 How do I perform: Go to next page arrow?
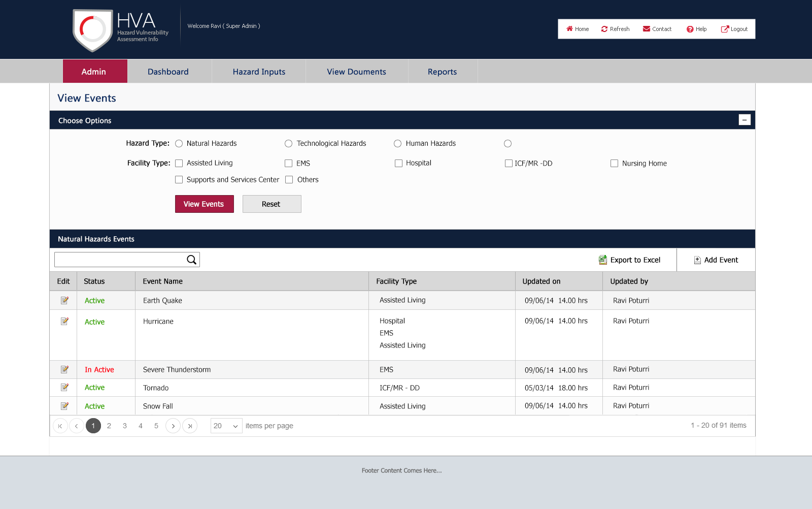(x=173, y=426)
